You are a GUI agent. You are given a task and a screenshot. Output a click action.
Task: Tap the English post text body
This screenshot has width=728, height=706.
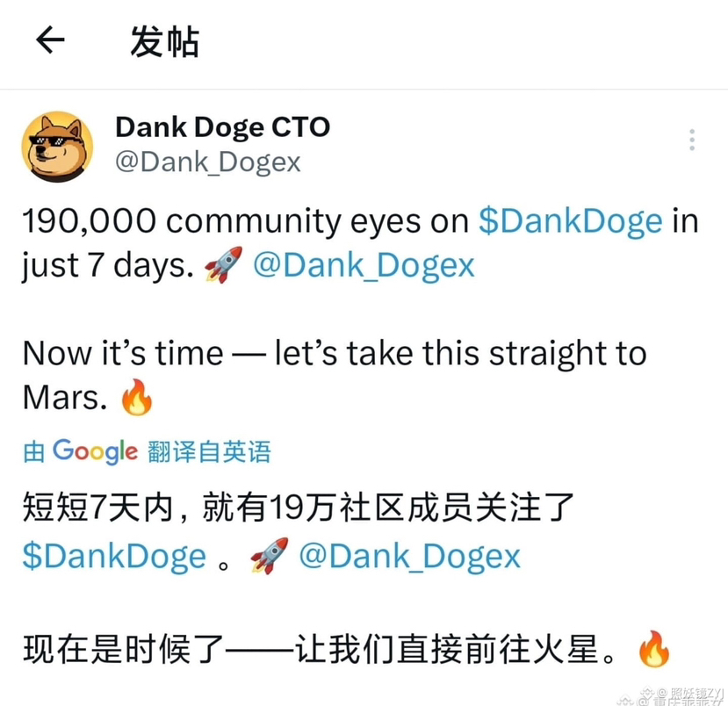click(x=360, y=309)
